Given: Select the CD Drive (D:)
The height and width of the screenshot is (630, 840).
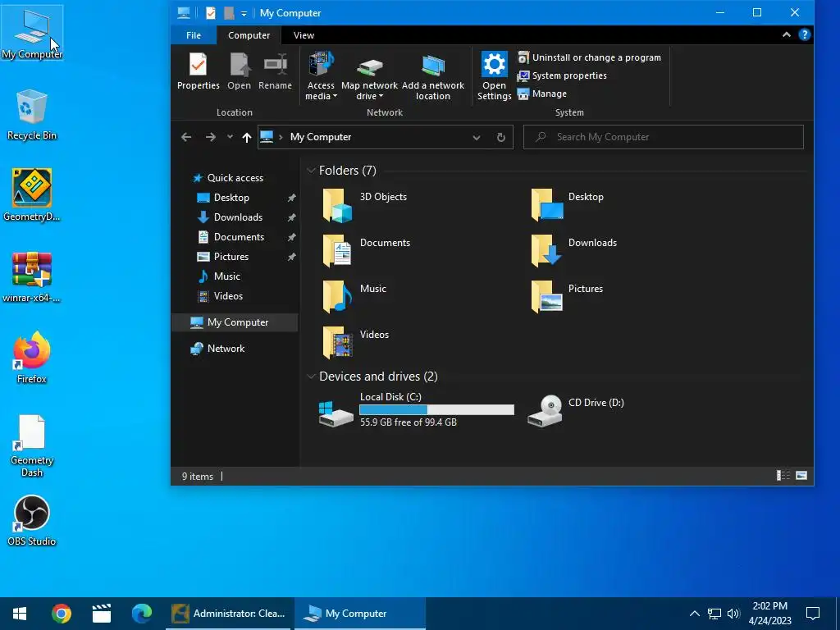Looking at the screenshot, I should [576, 410].
